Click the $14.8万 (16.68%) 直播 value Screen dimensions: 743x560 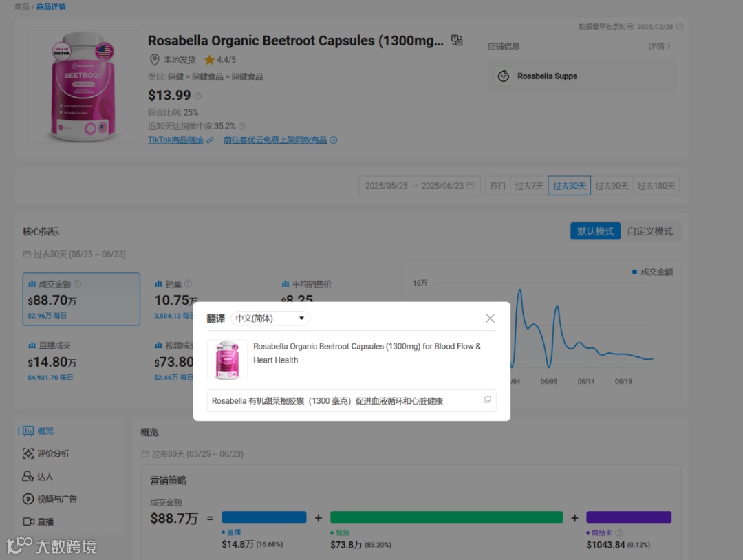(x=252, y=545)
